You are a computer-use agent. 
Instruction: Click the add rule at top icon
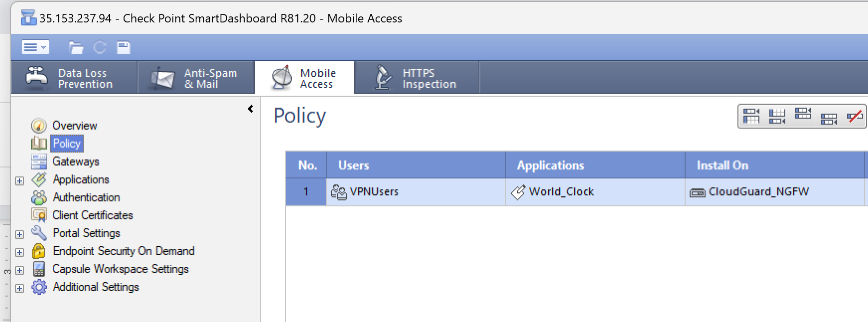[x=751, y=116]
